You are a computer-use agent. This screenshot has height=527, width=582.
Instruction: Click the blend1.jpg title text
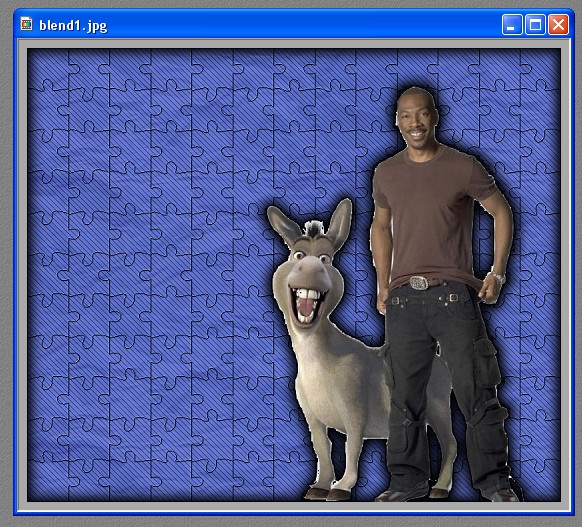(73, 26)
